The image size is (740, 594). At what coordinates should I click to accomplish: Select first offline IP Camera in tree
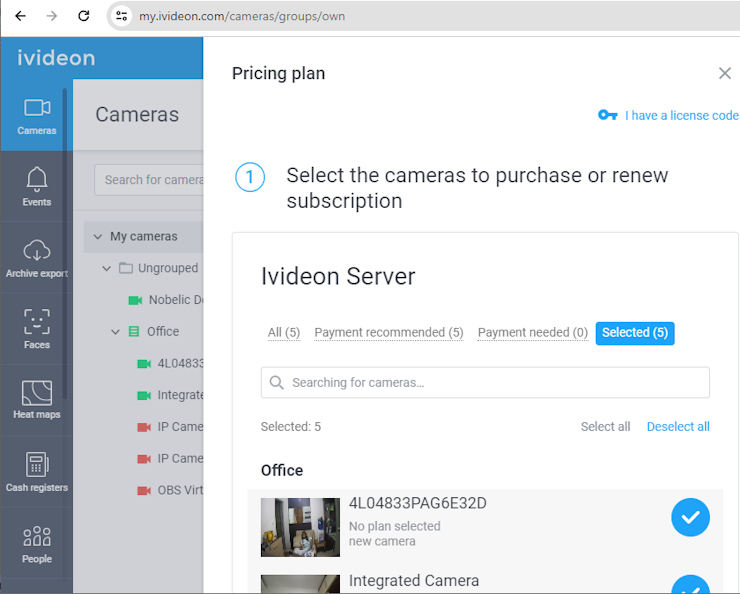pos(180,427)
